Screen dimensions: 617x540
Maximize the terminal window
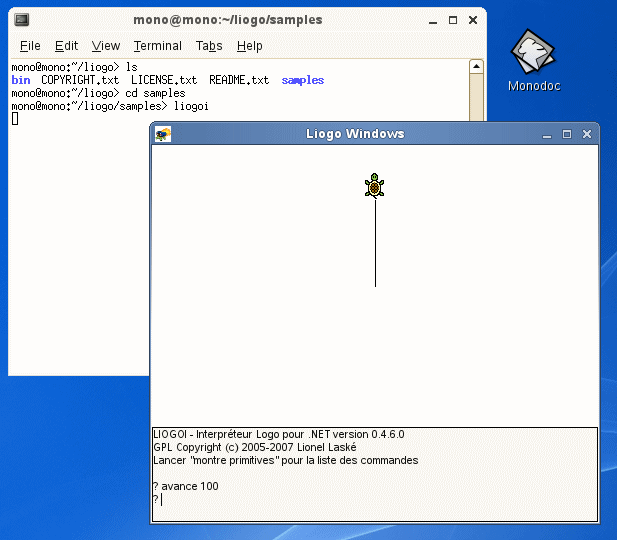(x=453, y=20)
